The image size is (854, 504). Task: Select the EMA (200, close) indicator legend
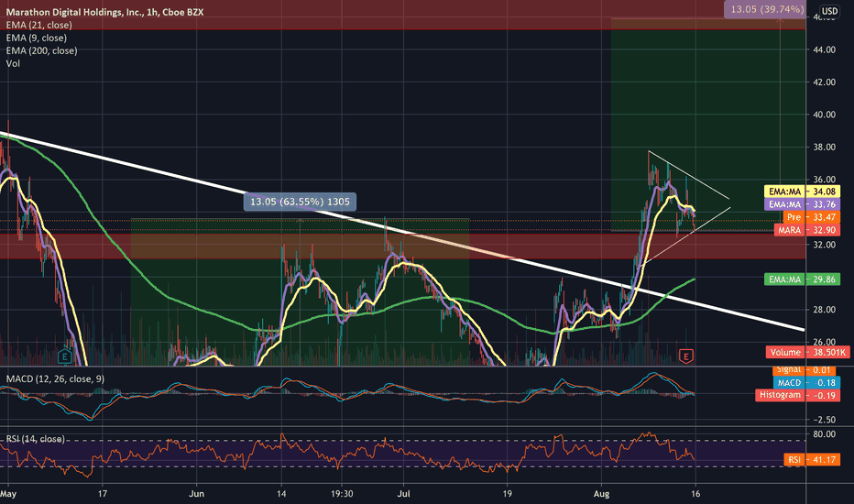tap(41, 50)
